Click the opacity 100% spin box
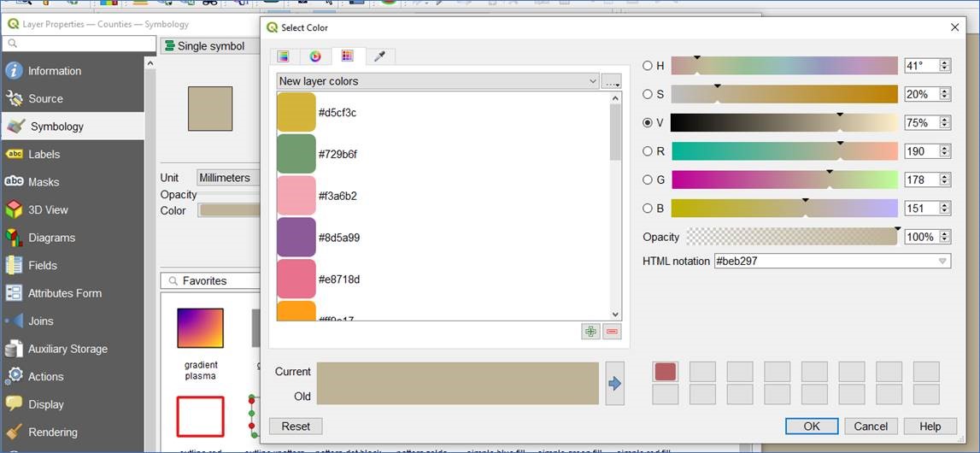The width and height of the screenshot is (980, 453). point(928,237)
